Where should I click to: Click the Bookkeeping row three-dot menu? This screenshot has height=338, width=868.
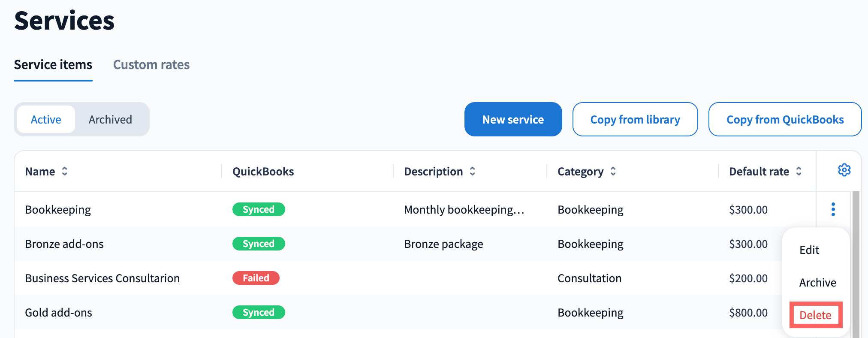[x=833, y=209]
